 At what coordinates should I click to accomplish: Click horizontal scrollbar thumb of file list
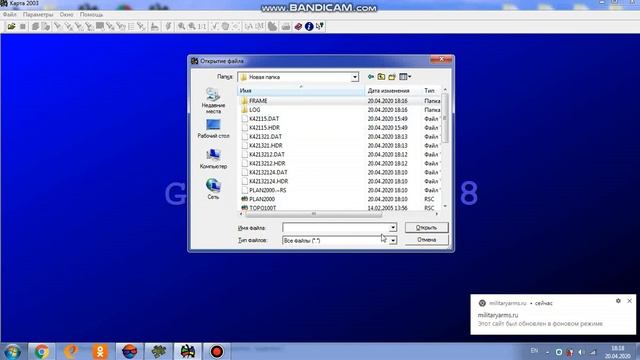[x=313, y=213]
